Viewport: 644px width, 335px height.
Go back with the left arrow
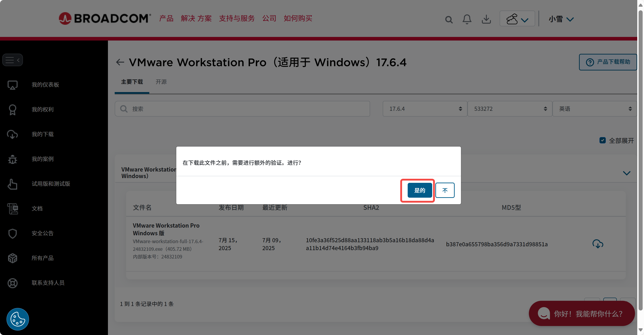point(120,62)
